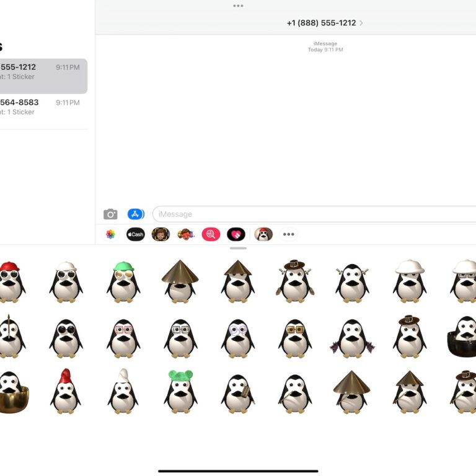Tap the three-dot multitasking control at top
Image resolution: width=476 pixels, height=476 pixels.
pos(238,6)
